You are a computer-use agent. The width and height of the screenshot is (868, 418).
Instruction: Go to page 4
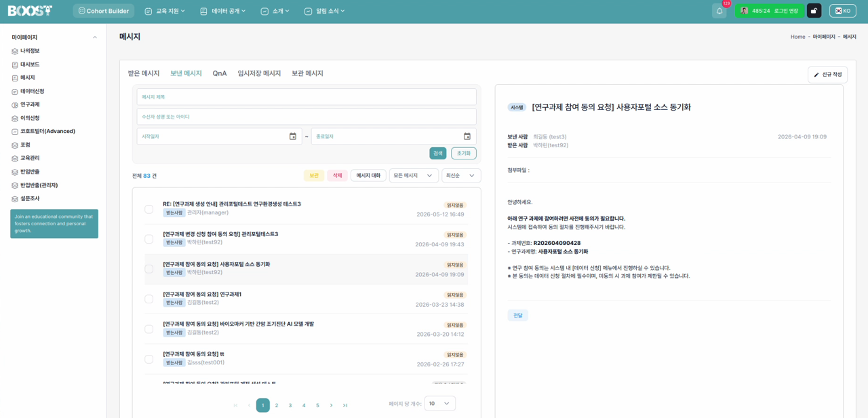coord(304,405)
